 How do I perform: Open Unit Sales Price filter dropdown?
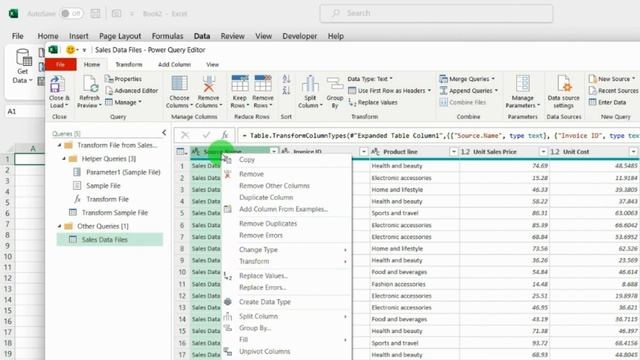(543, 152)
